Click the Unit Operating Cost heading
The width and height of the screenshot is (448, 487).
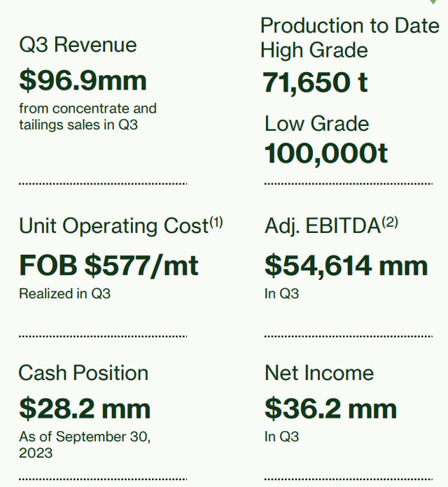coord(113,226)
